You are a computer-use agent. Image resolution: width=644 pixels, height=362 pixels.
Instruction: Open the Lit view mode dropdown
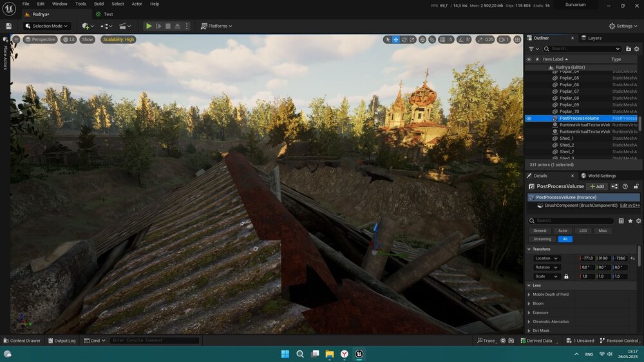pos(69,39)
